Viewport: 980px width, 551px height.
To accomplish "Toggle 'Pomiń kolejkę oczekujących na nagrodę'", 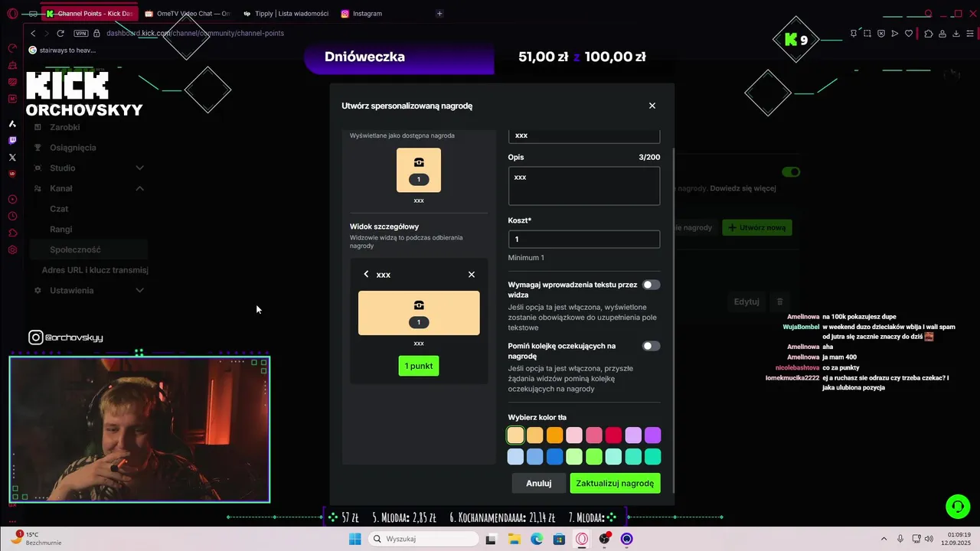I will pos(651,346).
